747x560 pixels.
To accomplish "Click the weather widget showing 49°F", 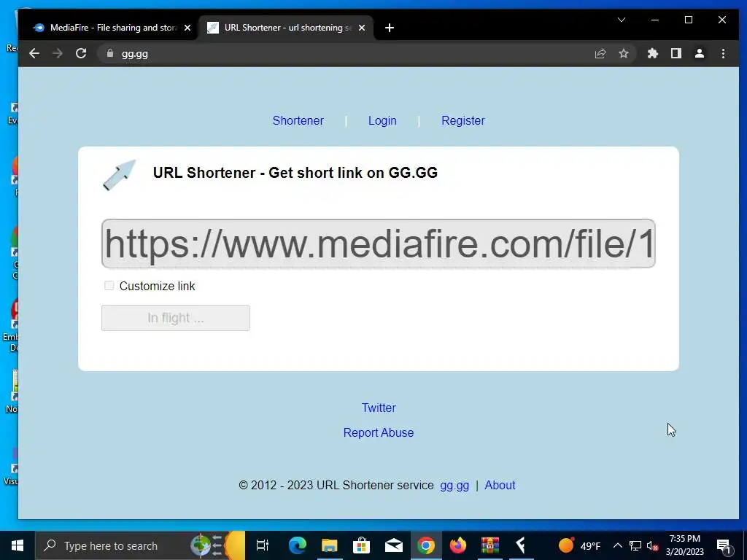I will tap(579, 545).
